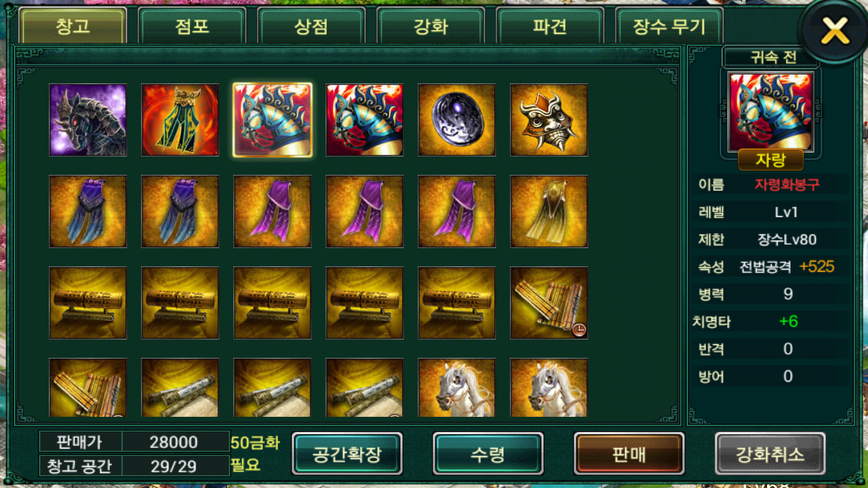
Task: Select the green-gold robe on fiery background
Action: click(x=180, y=120)
